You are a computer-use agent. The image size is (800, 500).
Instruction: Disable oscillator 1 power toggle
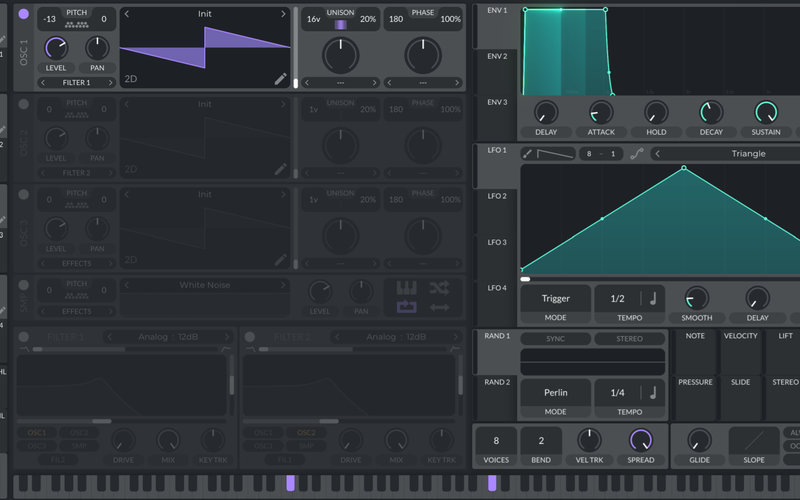click(x=24, y=14)
